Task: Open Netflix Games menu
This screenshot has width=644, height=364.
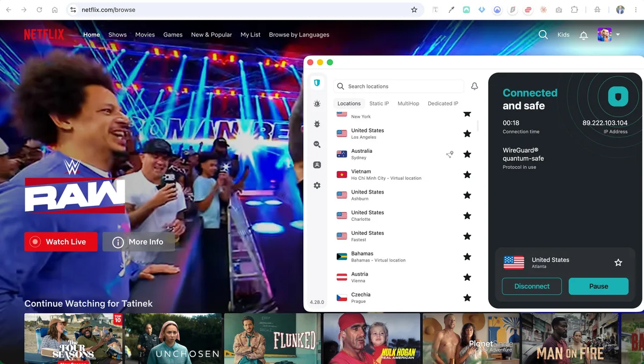Action: tap(173, 35)
